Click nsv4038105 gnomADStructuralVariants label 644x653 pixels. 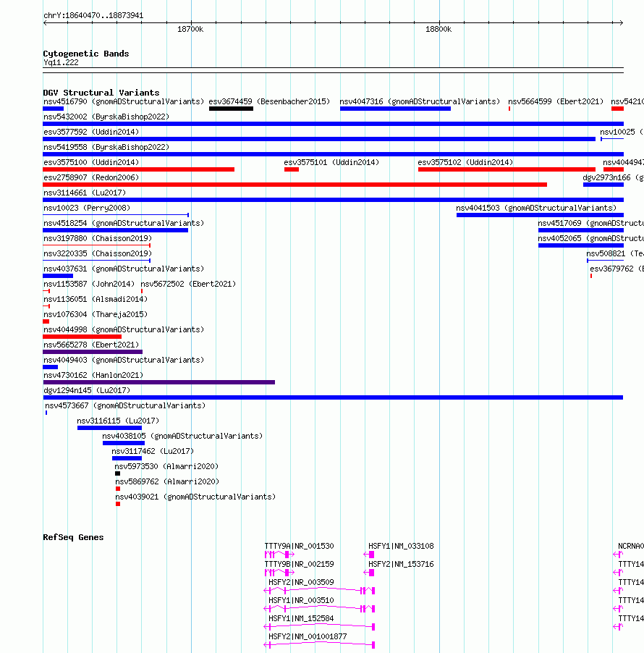pos(182,436)
